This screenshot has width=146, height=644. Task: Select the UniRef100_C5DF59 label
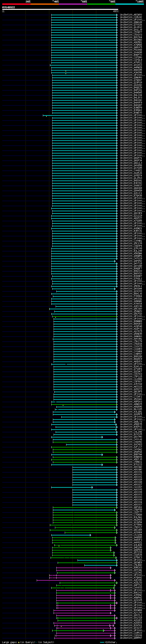click(131, 510)
